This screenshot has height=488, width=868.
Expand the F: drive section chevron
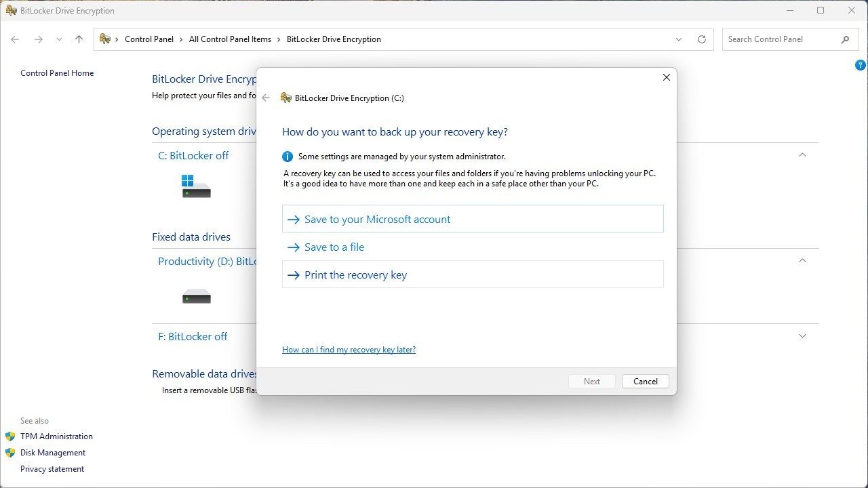(802, 336)
